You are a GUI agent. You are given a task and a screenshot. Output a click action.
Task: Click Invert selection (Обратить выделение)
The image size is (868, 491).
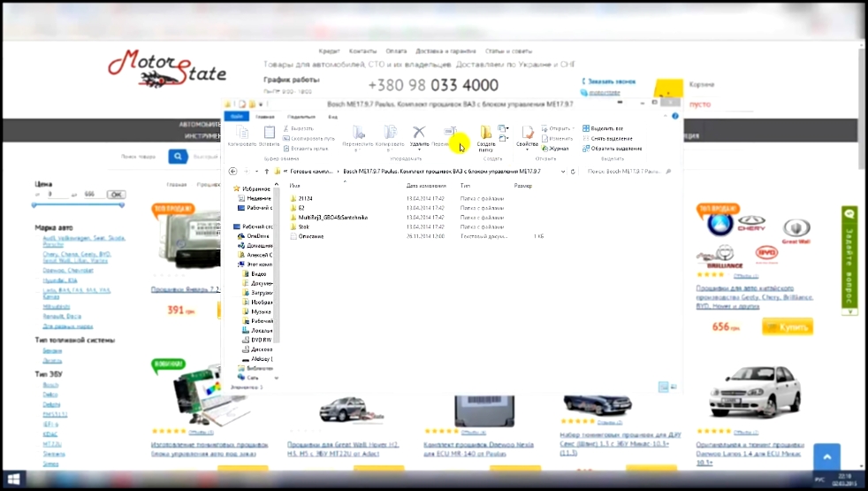613,149
